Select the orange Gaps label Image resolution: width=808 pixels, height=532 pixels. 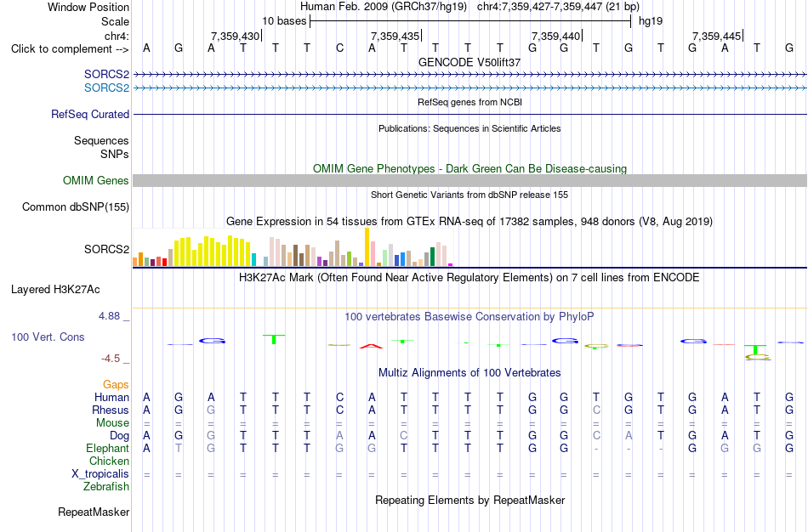pos(116,385)
